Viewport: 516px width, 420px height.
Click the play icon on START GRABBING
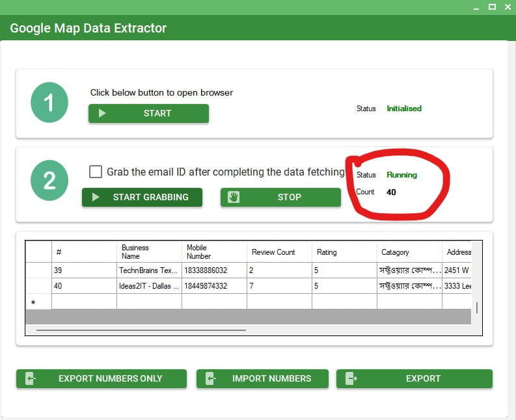coord(96,197)
